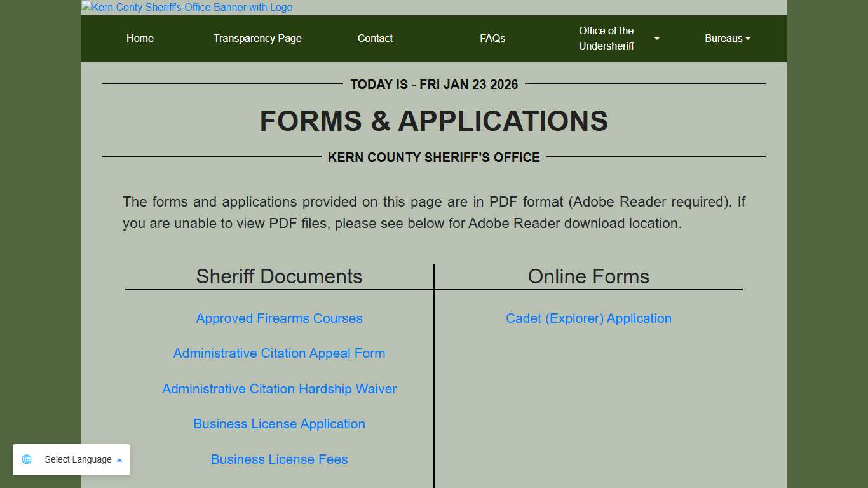The width and height of the screenshot is (868, 488).
Task: Open the Business License Application
Action: coord(279,424)
